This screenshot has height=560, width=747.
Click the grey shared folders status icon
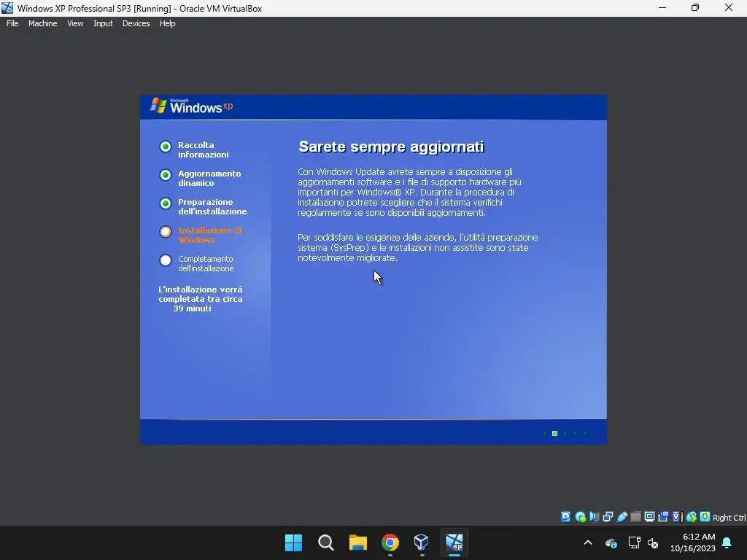point(635,517)
